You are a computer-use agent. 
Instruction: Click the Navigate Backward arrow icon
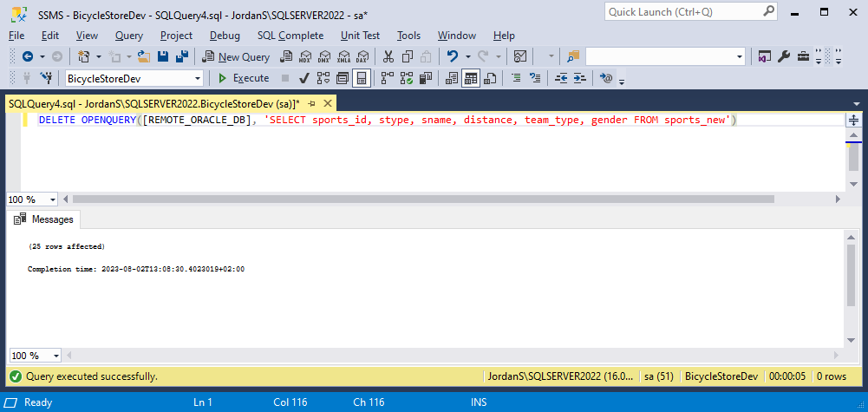click(27, 56)
